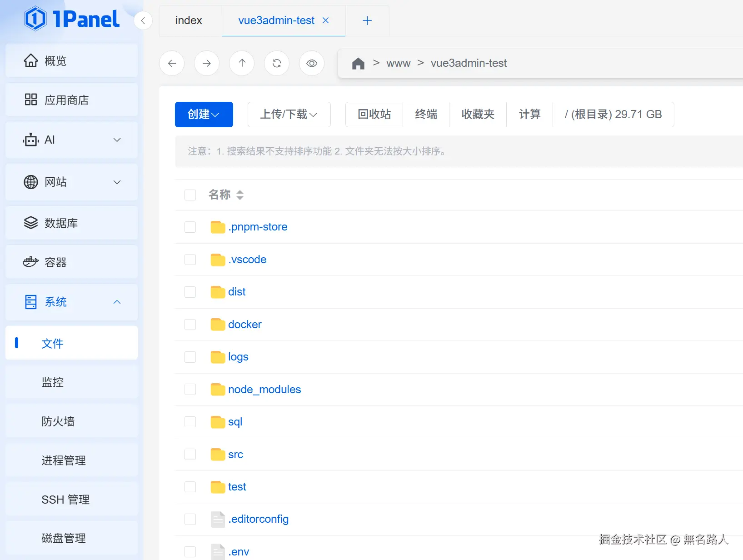Click the sql folder icon
Screen dimensions: 743x560
[x=218, y=422]
